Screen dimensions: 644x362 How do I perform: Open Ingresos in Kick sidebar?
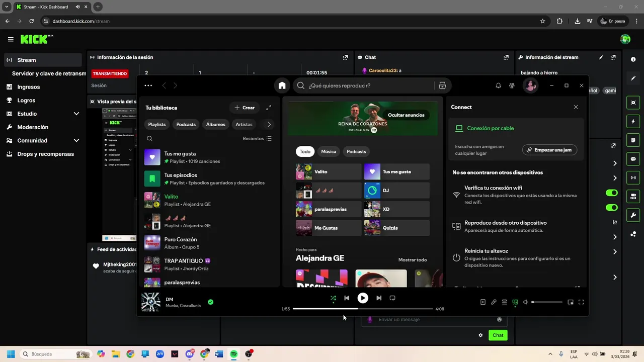coord(43,87)
